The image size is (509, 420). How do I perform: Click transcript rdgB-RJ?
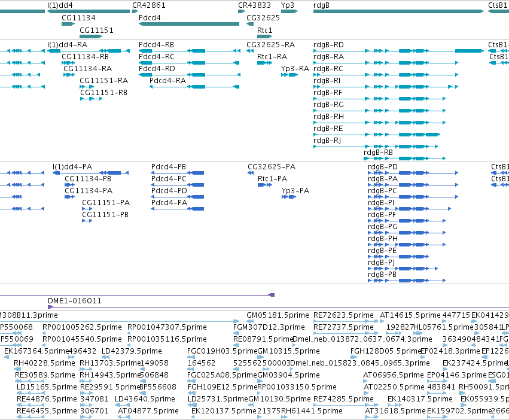click(327, 141)
